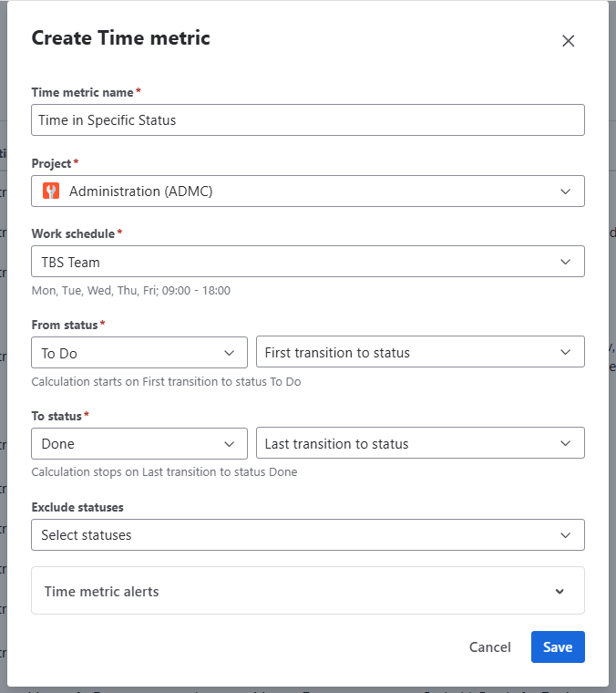Click the Administration project avatar icon
The width and height of the screenshot is (616, 693).
(x=51, y=191)
